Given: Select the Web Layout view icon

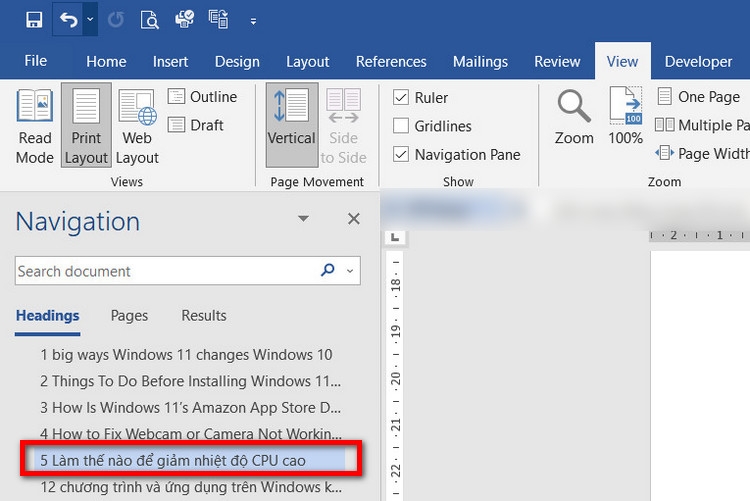Looking at the screenshot, I should 137,127.
